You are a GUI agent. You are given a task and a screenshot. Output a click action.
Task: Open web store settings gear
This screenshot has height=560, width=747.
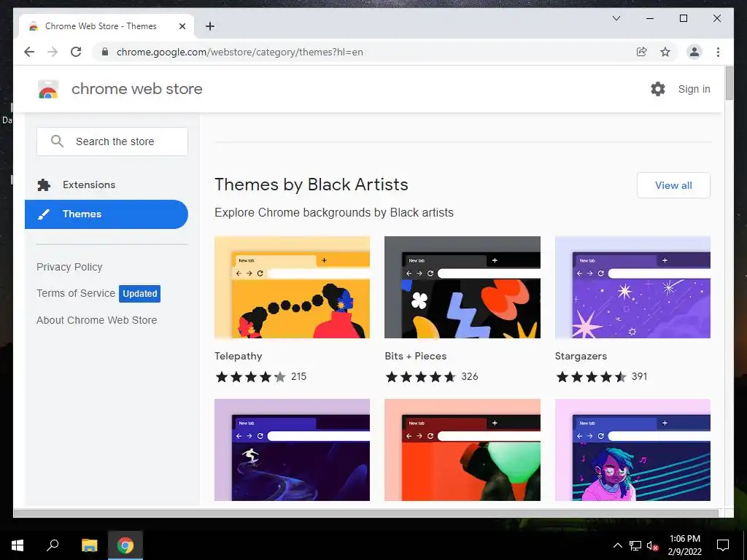[658, 89]
